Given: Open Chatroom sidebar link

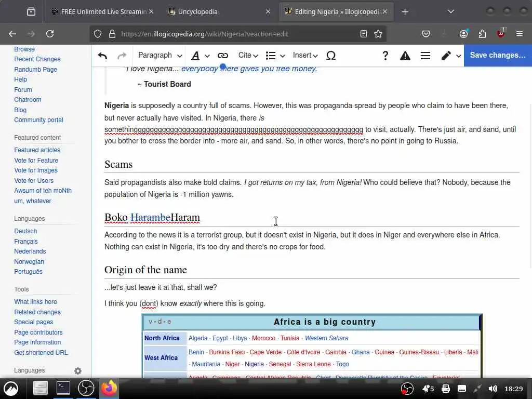Looking at the screenshot, I should [28, 99].
